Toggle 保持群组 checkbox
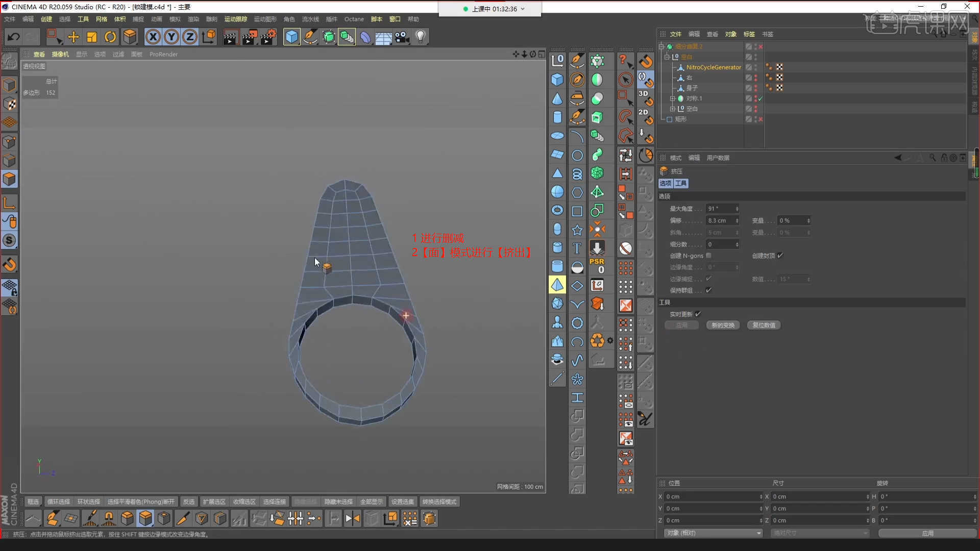This screenshot has width=980, height=551. 708,290
